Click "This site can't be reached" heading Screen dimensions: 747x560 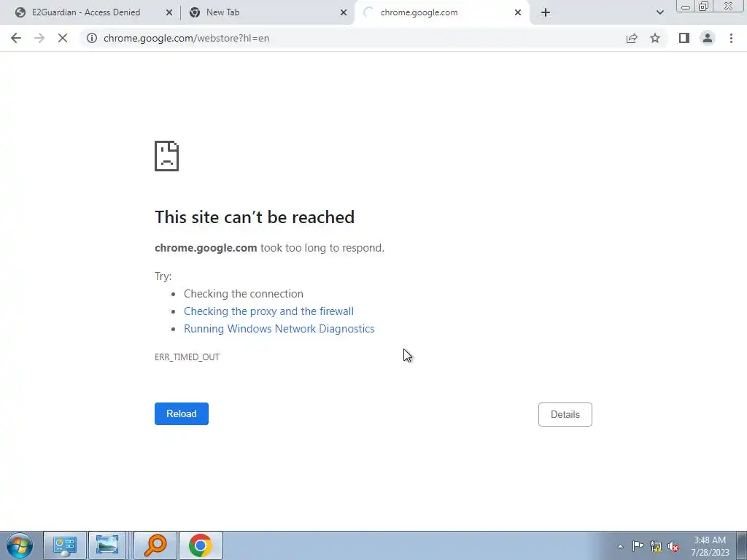tap(255, 217)
